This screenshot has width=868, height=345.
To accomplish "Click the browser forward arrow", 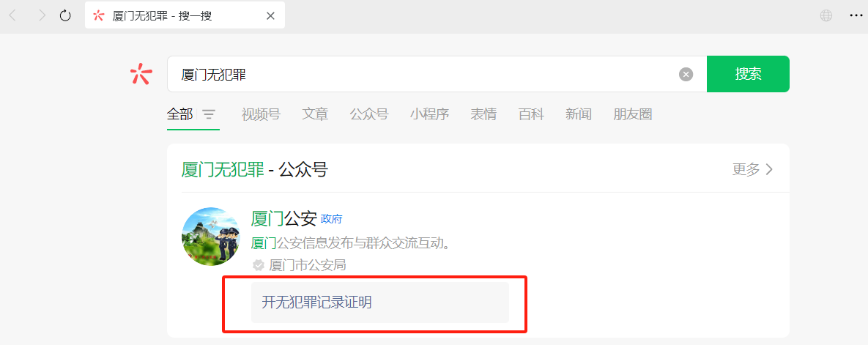I will click(x=42, y=15).
